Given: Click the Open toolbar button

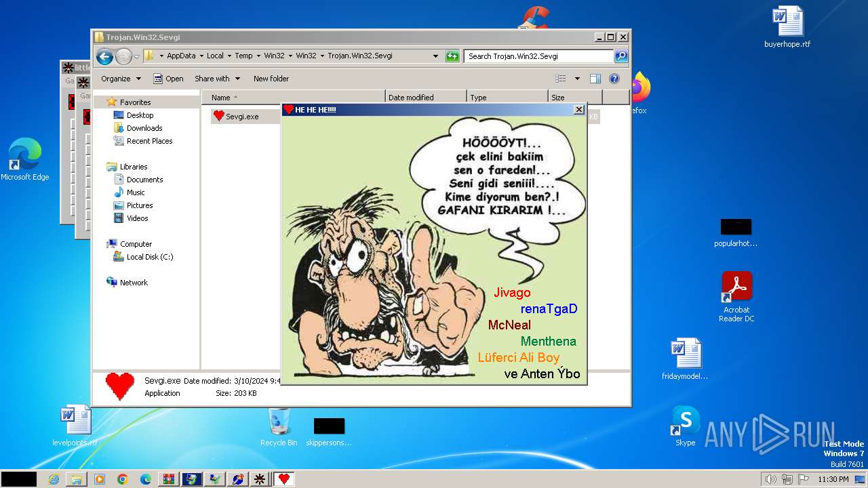Looking at the screenshot, I should [168, 79].
